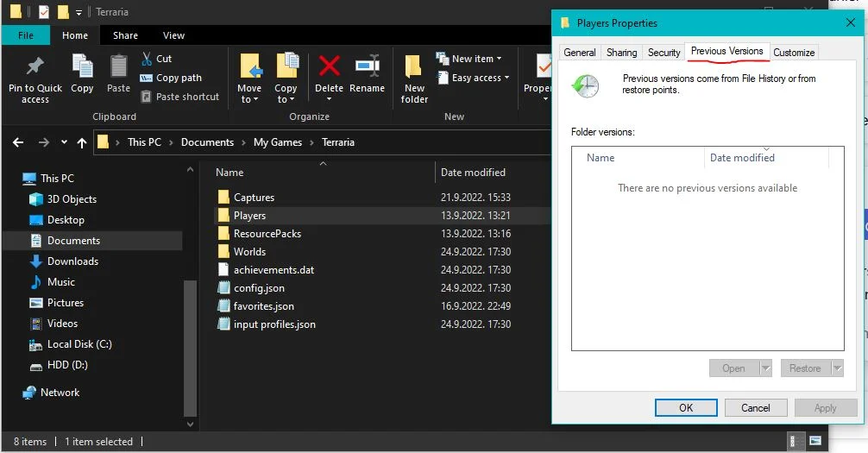868x453 pixels.
Task: Sort files by Date modified column header
Action: (x=473, y=173)
